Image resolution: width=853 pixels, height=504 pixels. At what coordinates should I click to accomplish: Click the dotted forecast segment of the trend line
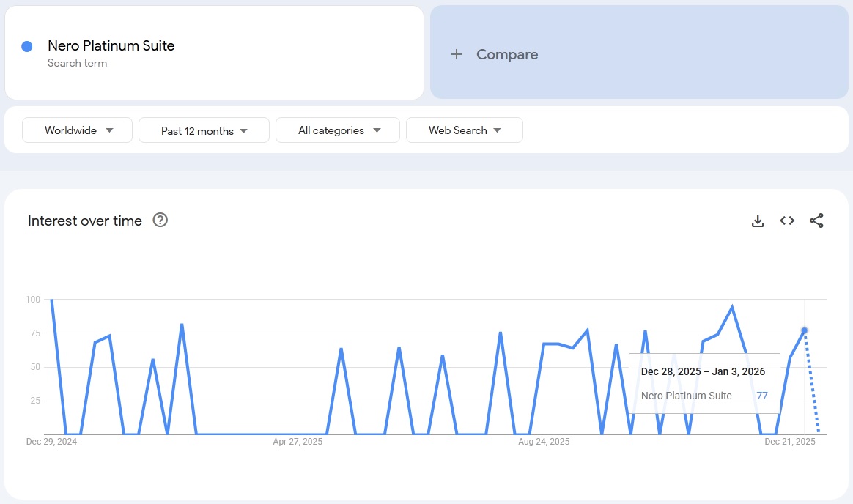[x=812, y=381]
